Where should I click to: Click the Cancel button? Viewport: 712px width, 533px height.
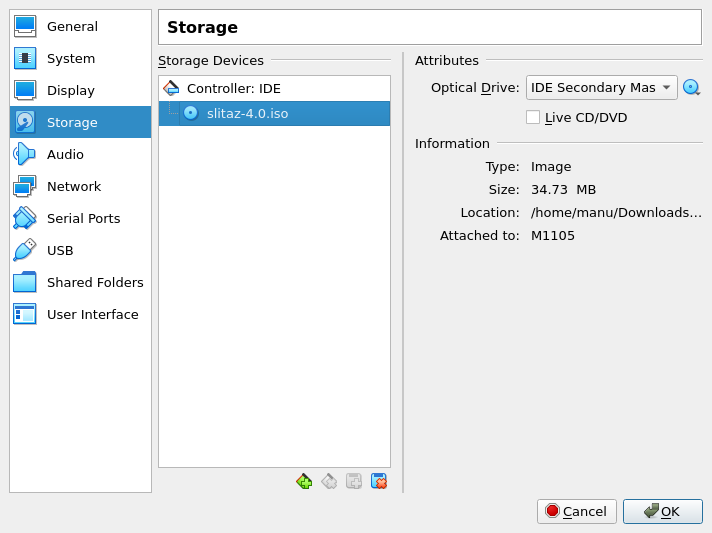coord(576,511)
